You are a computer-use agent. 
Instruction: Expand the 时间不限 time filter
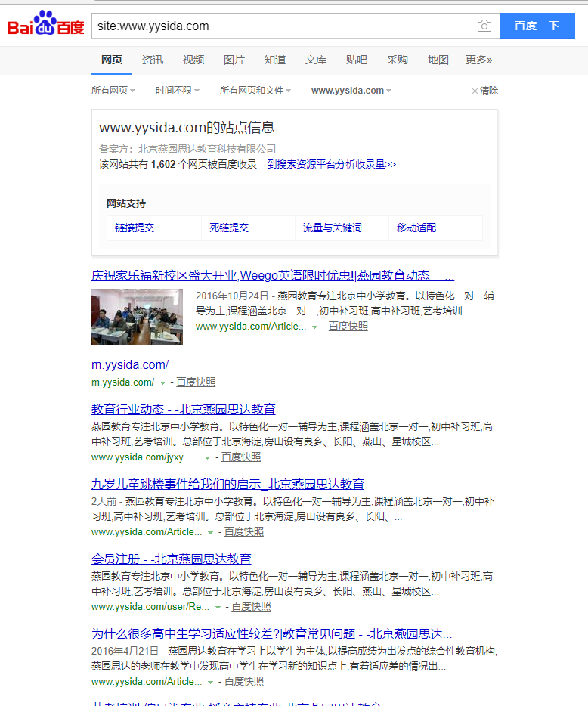click(178, 91)
